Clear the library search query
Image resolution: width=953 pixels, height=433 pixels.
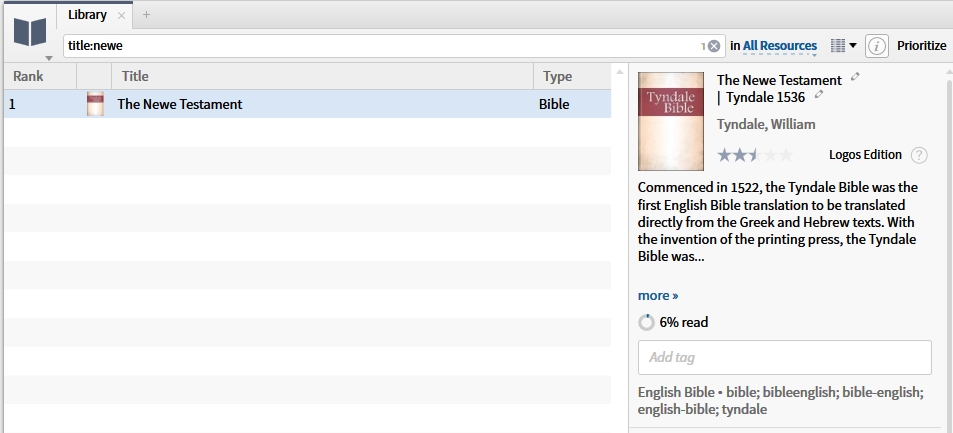714,46
